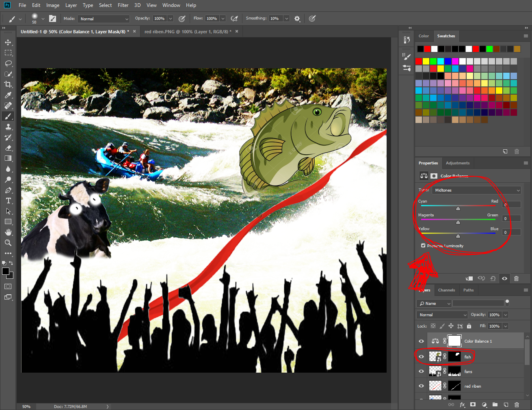Click the document zoom 50% field
532x410 pixels.
coord(26,406)
